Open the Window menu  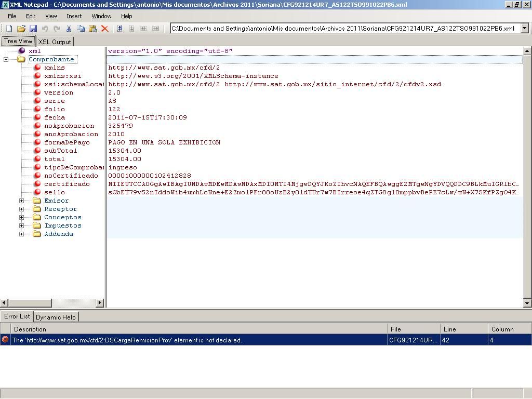pyautogui.click(x=101, y=16)
